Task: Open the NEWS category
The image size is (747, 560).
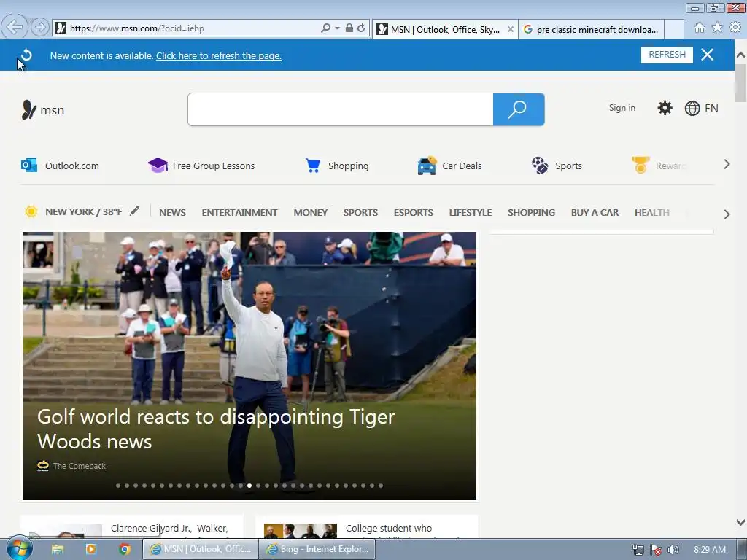Action: click(x=172, y=212)
